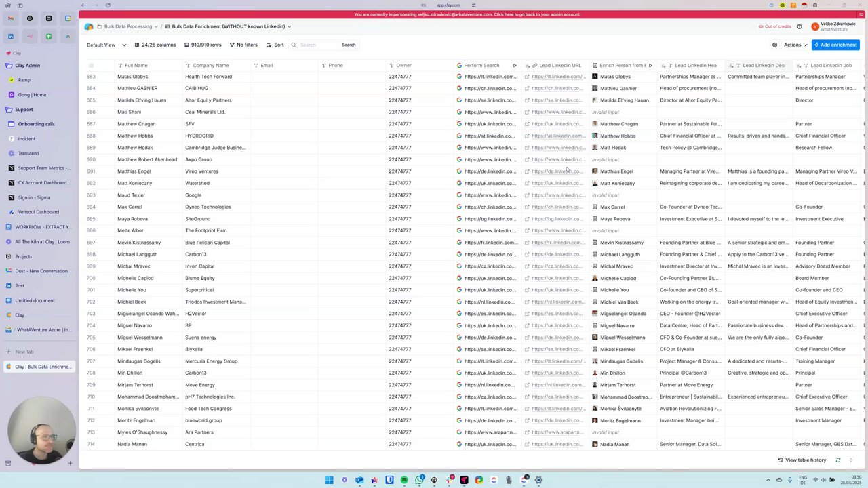Open Settings gear in the taskbar
The width and height of the screenshot is (868, 488).
click(x=538, y=480)
